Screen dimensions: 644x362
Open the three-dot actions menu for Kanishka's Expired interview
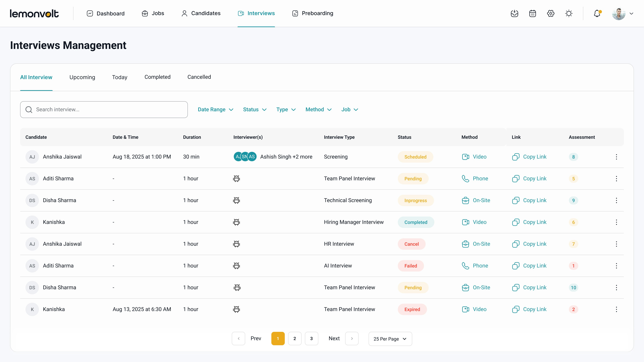616,309
